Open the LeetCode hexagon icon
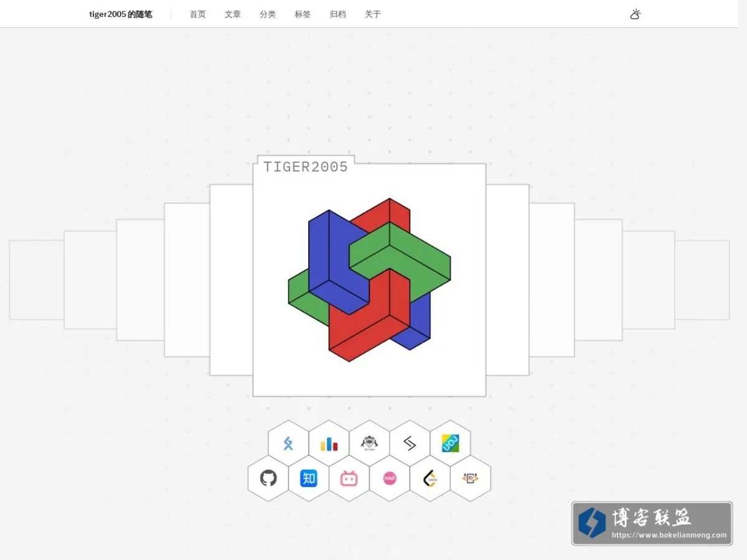Image resolution: width=747 pixels, height=560 pixels. click(x=430, y=478)
